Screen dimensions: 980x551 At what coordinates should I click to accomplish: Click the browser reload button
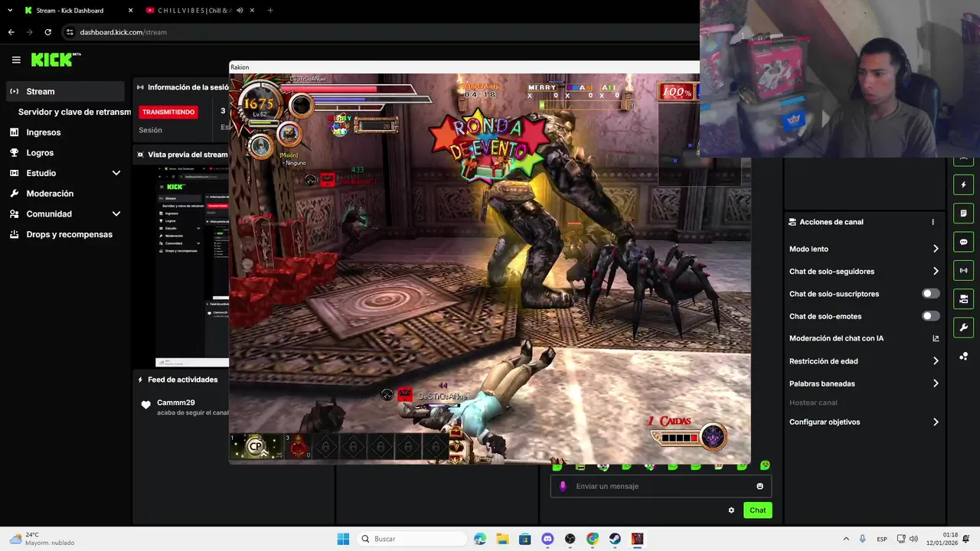pyautogui.click(x=47, y=32)
